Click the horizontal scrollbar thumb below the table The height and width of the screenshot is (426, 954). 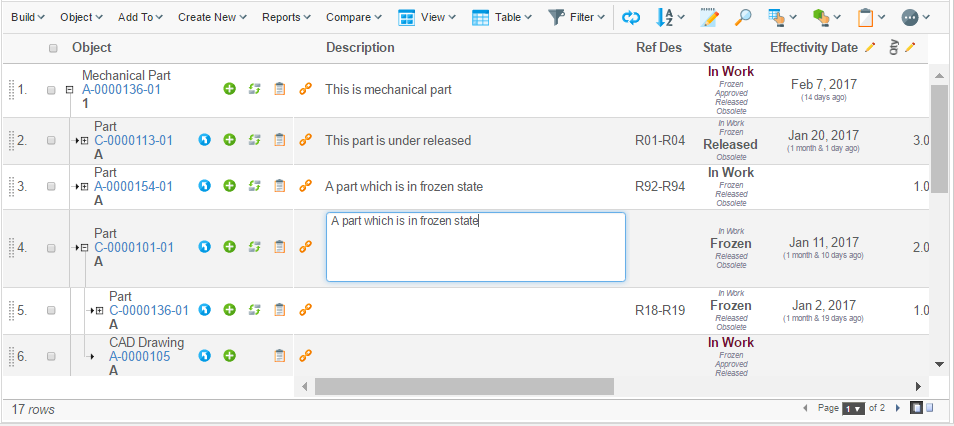463,386
